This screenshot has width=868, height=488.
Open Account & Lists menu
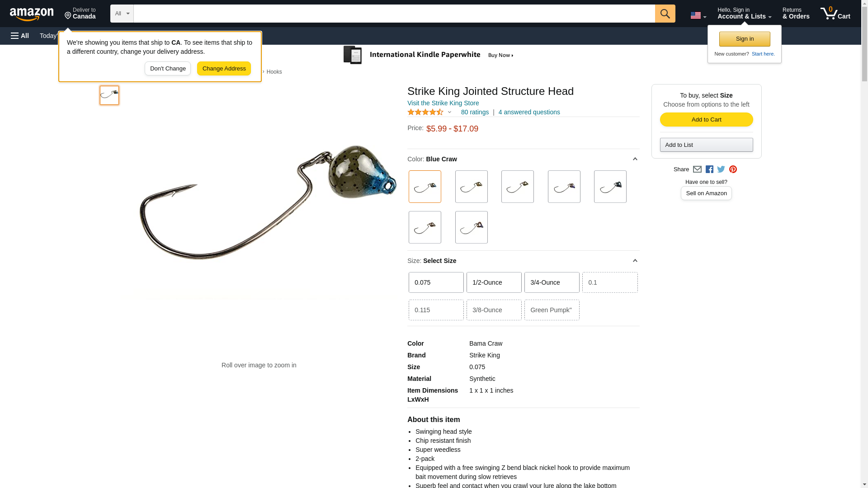744,14
